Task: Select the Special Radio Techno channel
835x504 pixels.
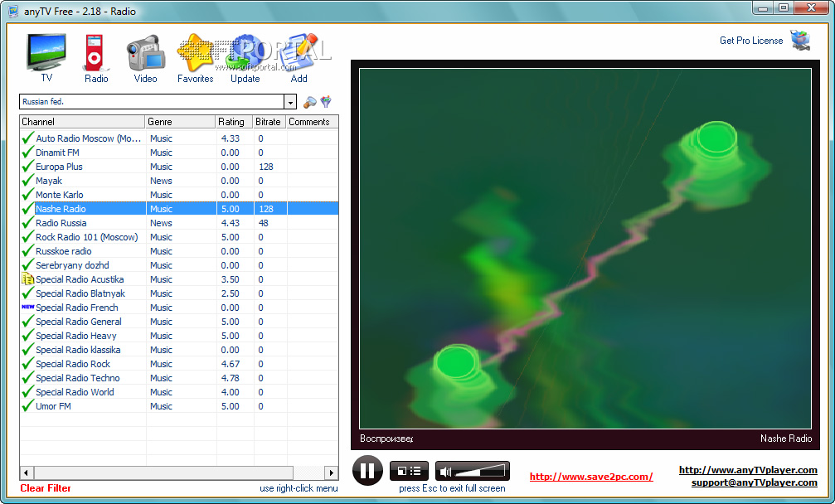Action: coord(78,378)
